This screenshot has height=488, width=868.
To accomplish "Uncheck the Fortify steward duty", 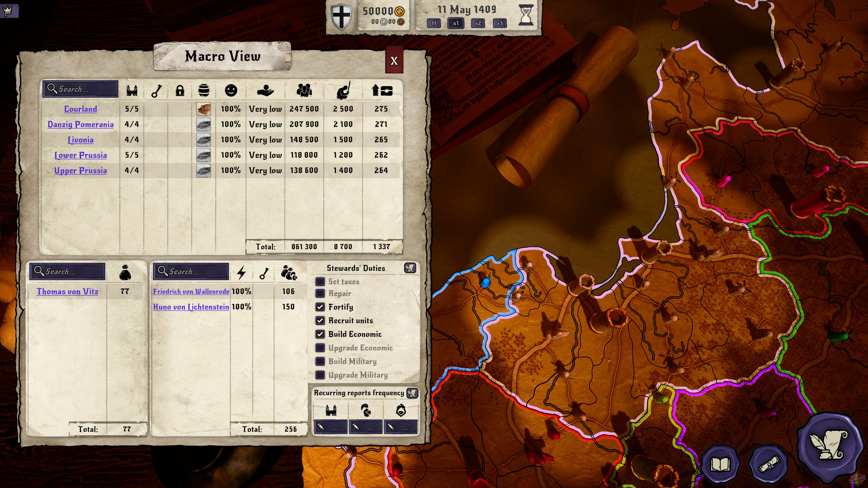I will click(320, 307).
